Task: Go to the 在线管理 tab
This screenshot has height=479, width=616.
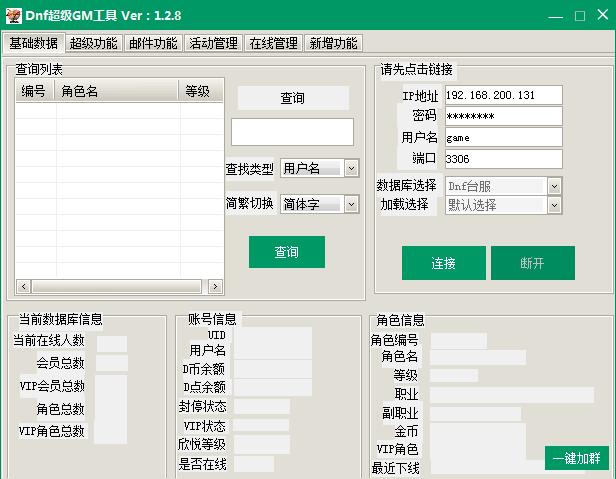Action: [273, 43]
